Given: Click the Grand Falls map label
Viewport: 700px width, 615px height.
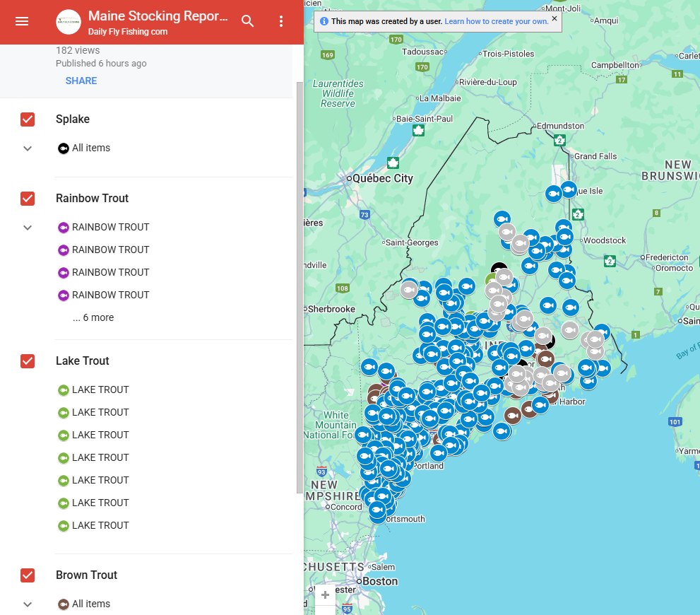Looking at the screenshot, I should pos(595,156).
